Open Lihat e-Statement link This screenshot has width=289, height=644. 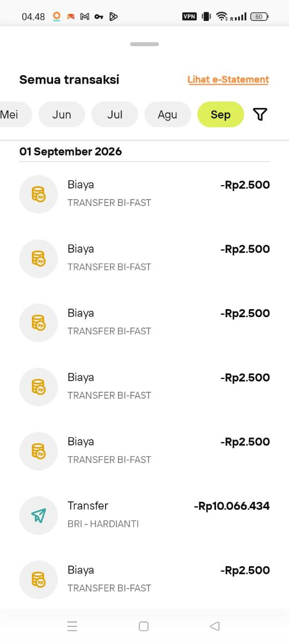coord(228,79)
